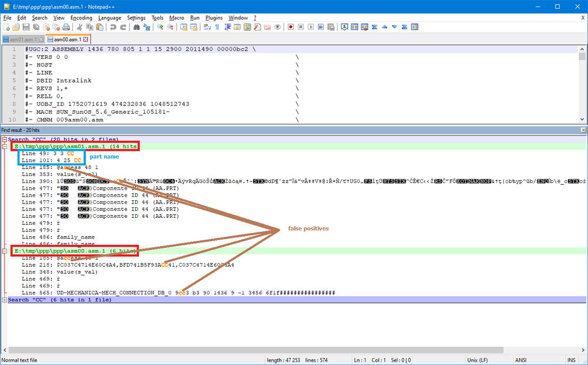Click the Start Recording macro icon
This screenshot has height=365, width=588.
tap(290, 27)
